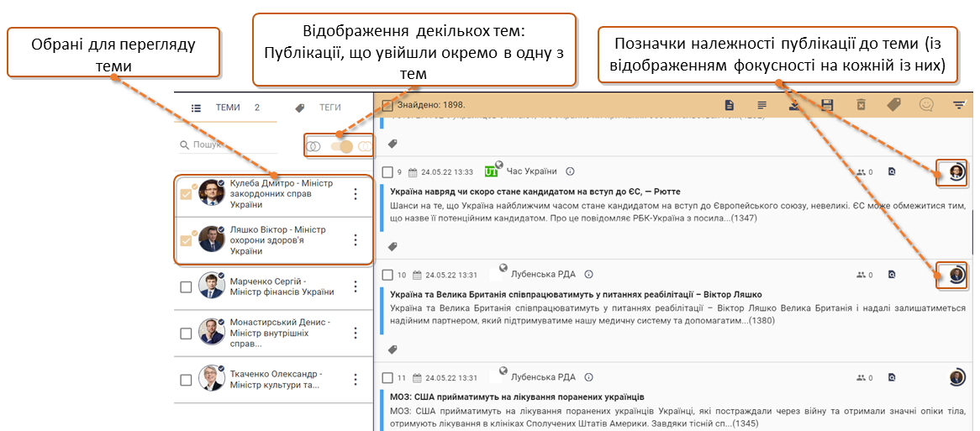Click people count icon in publication 9
This screenshot has width=980, height=431.
[x=861, y=171]
